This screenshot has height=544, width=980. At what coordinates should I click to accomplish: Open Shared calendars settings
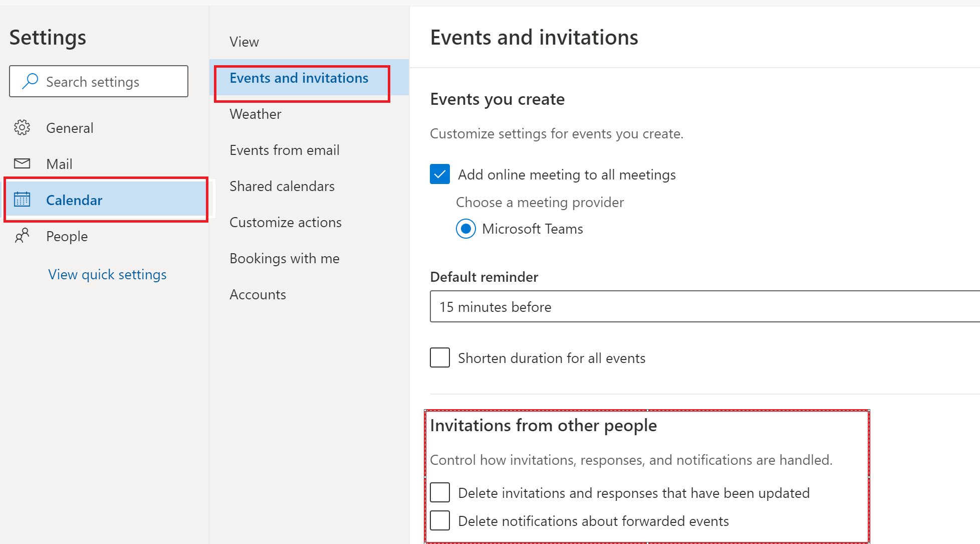click(x=281, y=186)
